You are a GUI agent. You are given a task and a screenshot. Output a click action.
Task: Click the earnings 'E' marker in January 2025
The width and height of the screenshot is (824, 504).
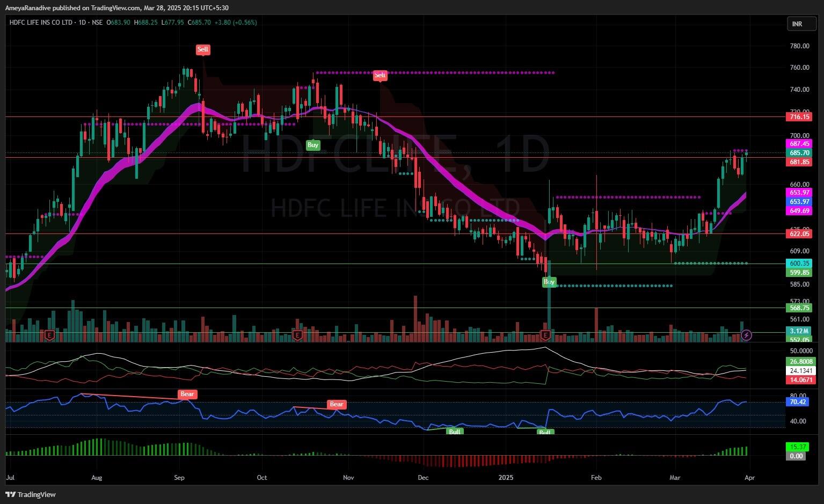[x=545, y=335]
